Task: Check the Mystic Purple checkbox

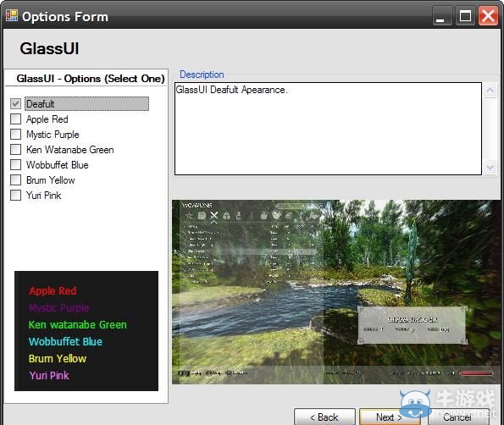Action: (x=15, y=134)
